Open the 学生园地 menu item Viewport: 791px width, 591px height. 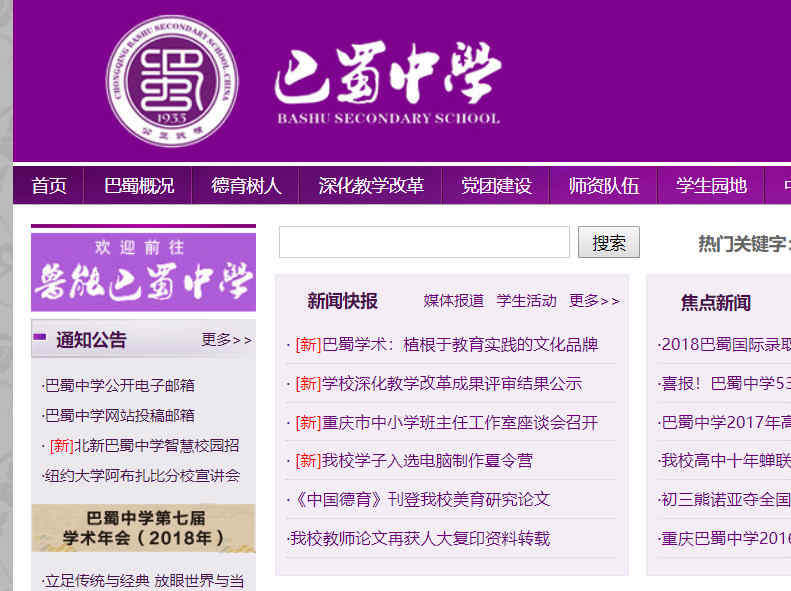[x=711, y=186]
